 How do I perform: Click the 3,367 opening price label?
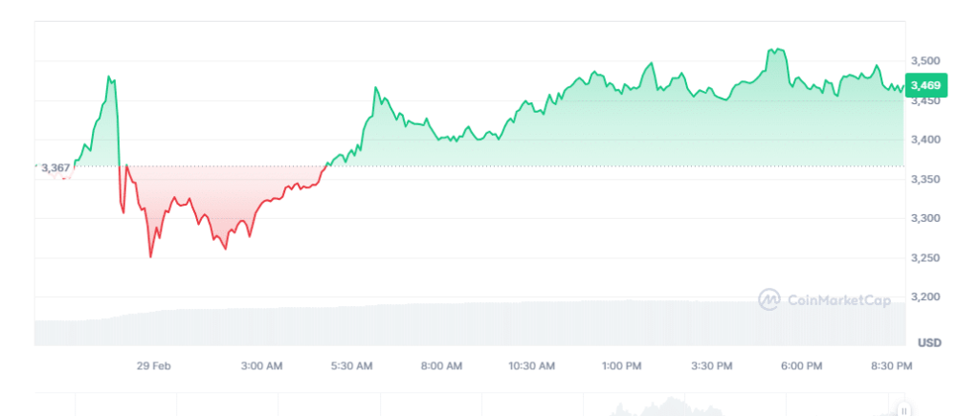(x=56, y=168)
